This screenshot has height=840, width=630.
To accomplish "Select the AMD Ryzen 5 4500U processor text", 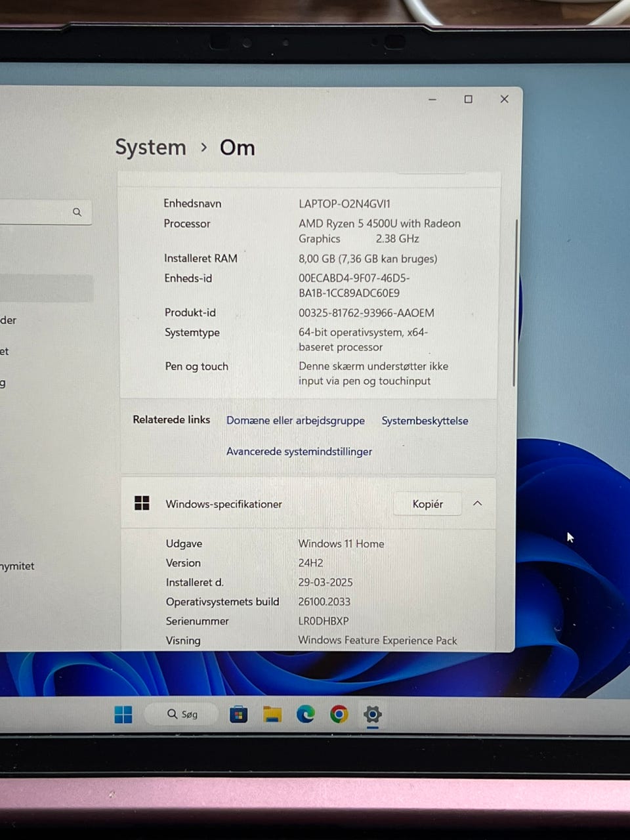I will pyautogui.click(x=379, y=231).
